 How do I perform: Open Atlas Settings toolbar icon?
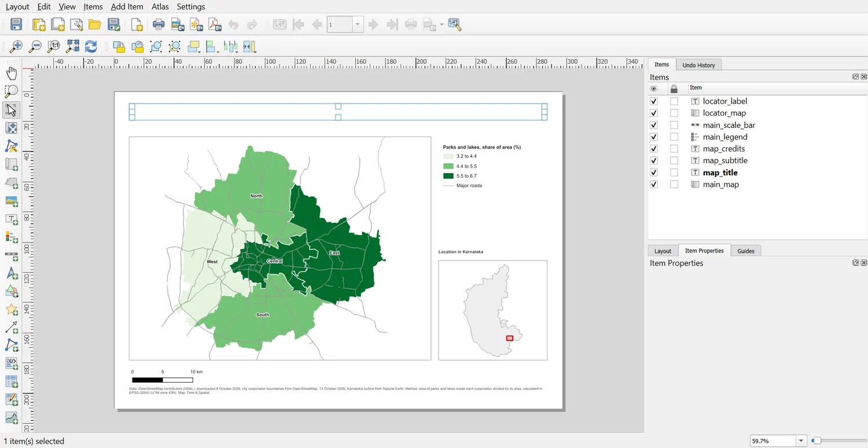click(455, 24)
